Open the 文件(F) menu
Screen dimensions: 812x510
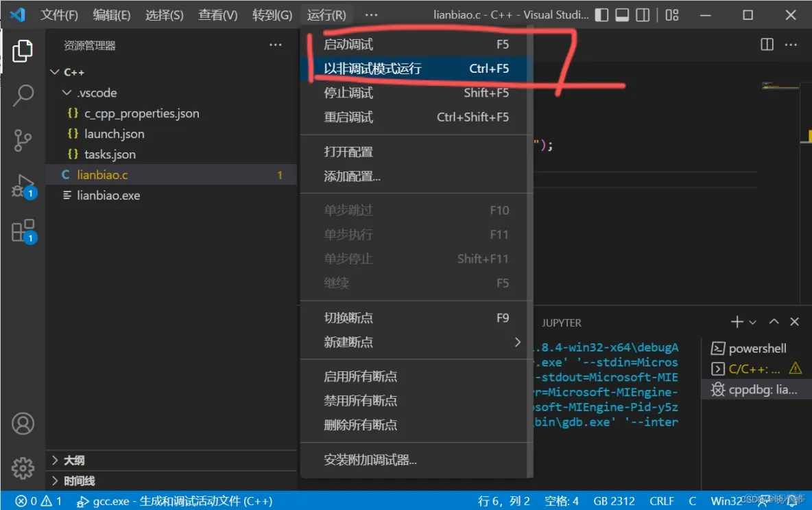(x=59, y=15)
